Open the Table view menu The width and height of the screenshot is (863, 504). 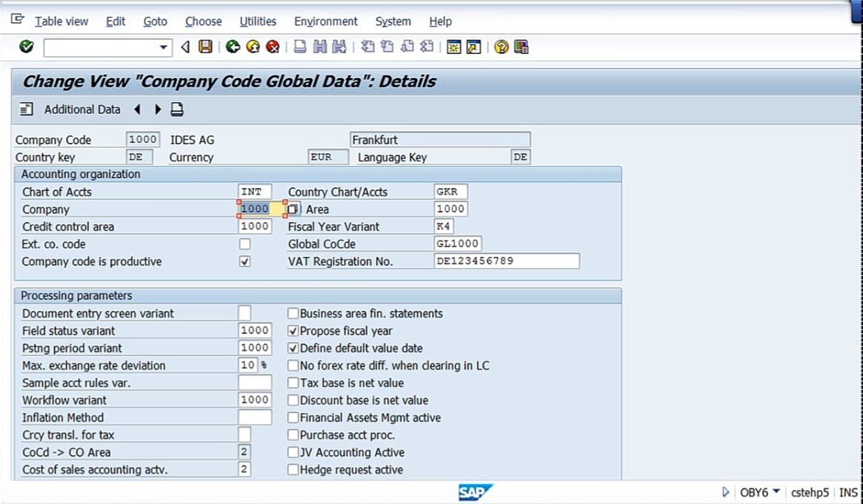click(61, 21)
